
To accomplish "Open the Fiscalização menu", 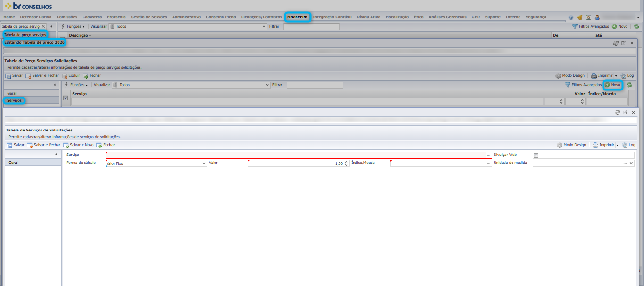I will pyautogui.click(x=397, y=17).
